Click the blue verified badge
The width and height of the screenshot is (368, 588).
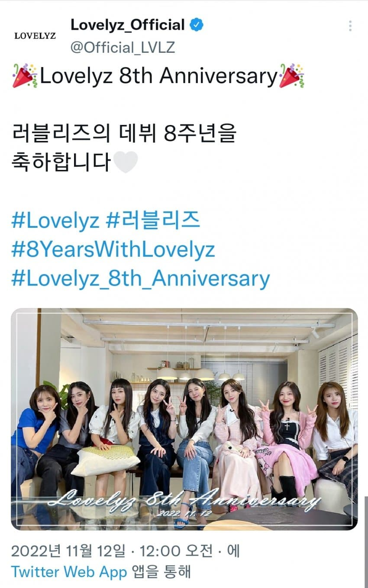197,25
